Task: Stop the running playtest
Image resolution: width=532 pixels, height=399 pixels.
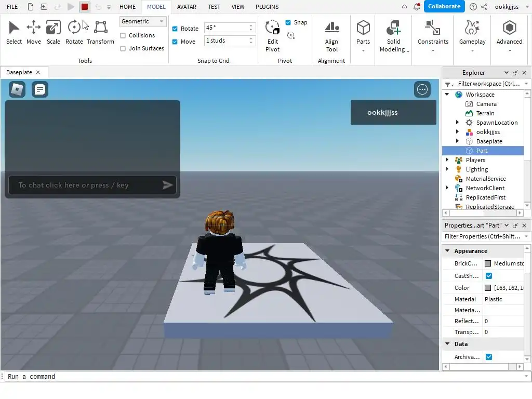Action: [85, 7]
